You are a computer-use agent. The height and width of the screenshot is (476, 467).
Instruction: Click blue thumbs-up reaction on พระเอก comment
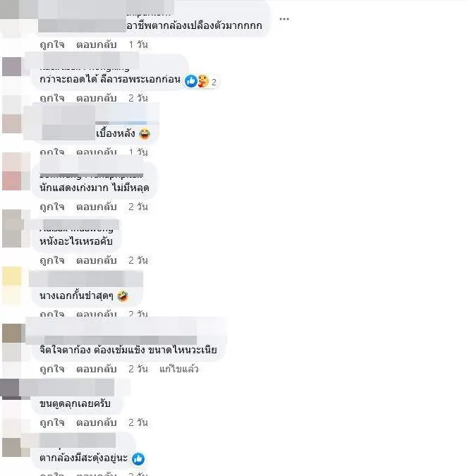[191, 81]
